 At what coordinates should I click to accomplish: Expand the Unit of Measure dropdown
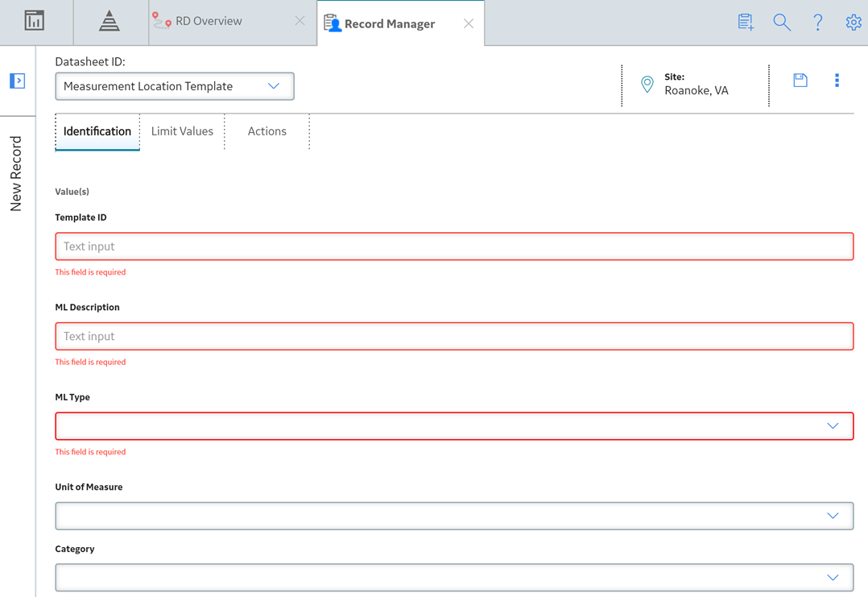click(454, 516)
